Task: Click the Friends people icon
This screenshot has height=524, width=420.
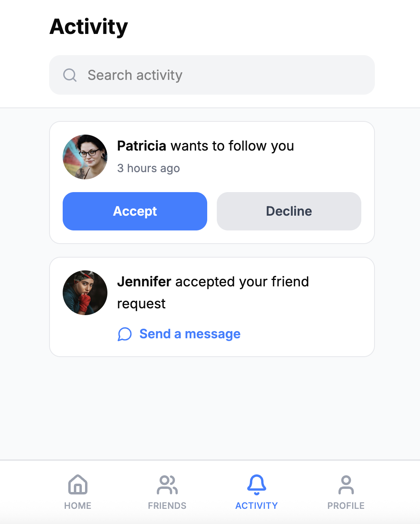Action: pyautogui.click(x=167, y=484)
